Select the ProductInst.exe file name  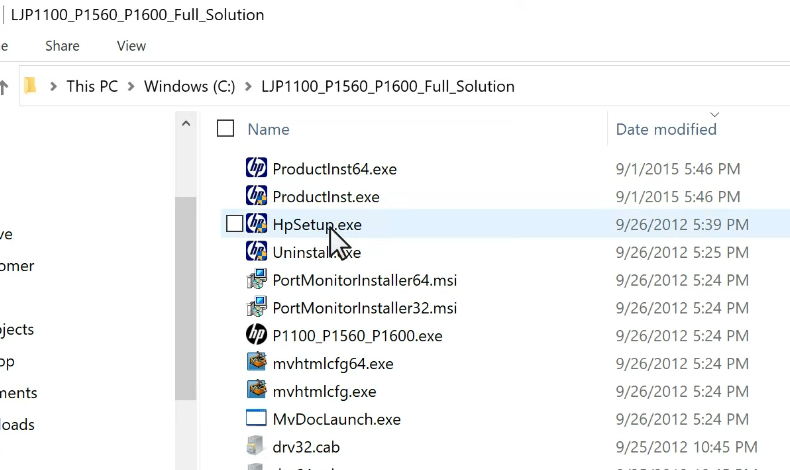point(326,196)
